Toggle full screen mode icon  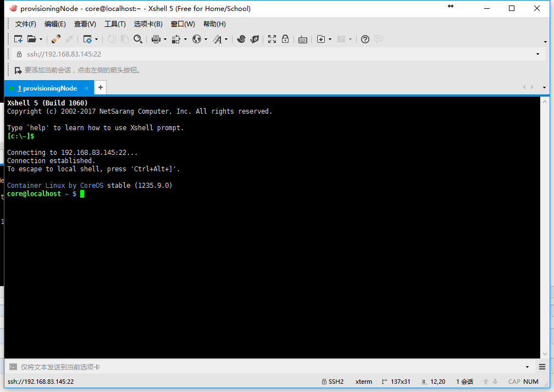point(272,39)
